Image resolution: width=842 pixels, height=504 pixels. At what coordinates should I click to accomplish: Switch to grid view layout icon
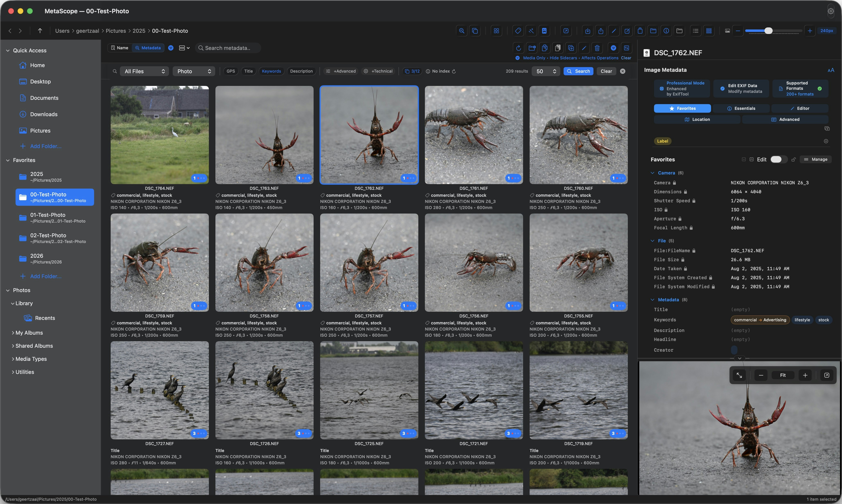[x=709, y=31]
